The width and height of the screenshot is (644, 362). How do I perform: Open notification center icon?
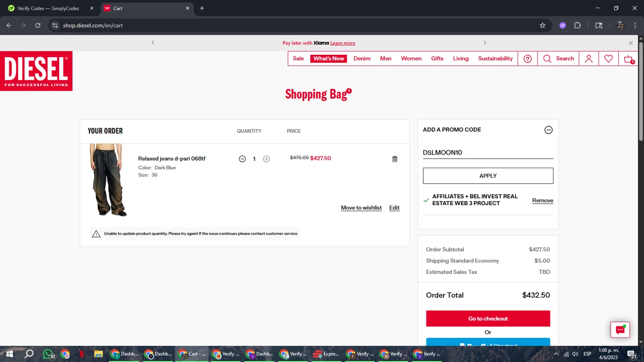pos(632,354)
